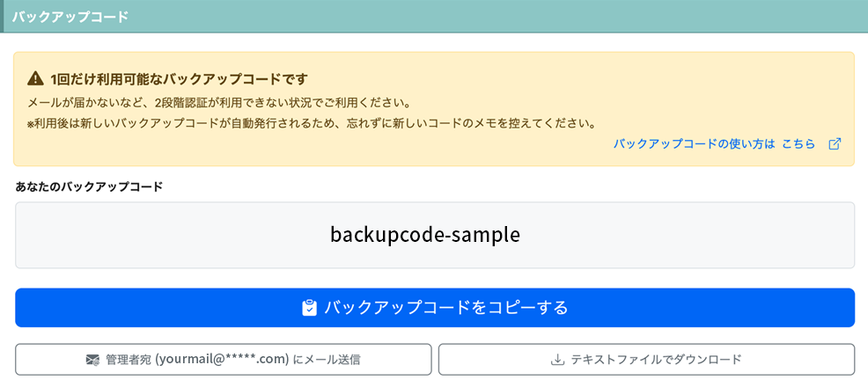
Task: Click the external link icon beside こちら
Action: 835,144
